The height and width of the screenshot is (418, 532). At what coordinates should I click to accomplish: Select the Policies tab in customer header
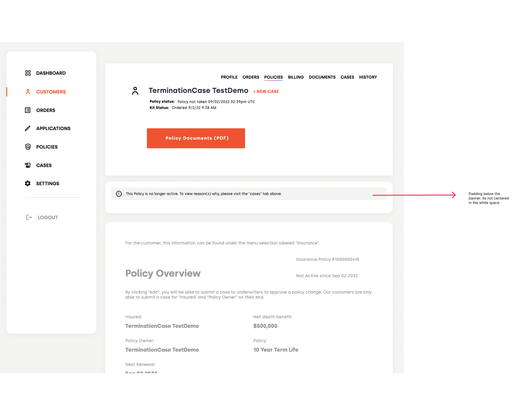[x=274, y=77]
